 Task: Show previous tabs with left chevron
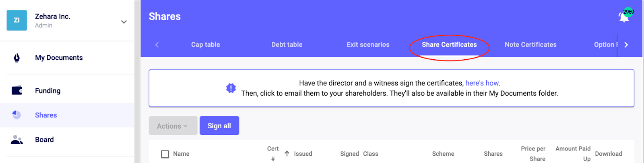click(157, 45)
